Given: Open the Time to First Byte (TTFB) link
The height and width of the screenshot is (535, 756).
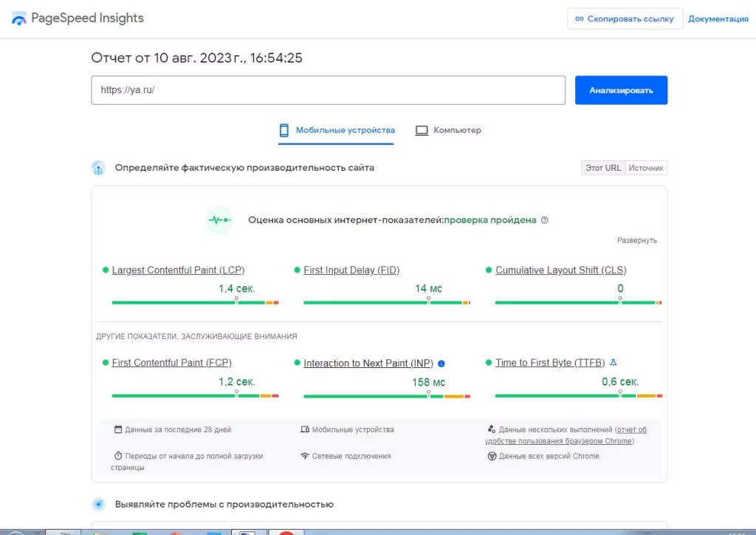Looking at the screenshot, I should tap(550, 363).
